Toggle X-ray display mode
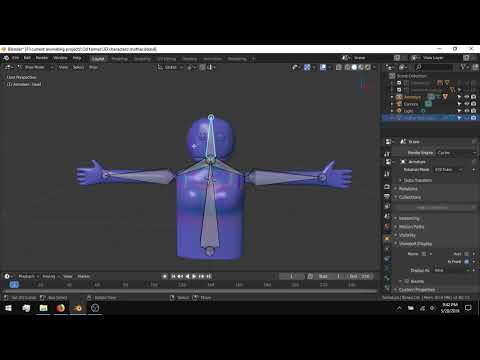The image size is (480, 360). click(339, 67)
